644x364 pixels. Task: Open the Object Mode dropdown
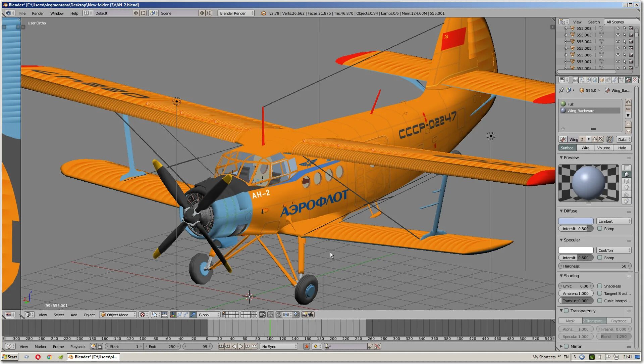coord(118,315)
